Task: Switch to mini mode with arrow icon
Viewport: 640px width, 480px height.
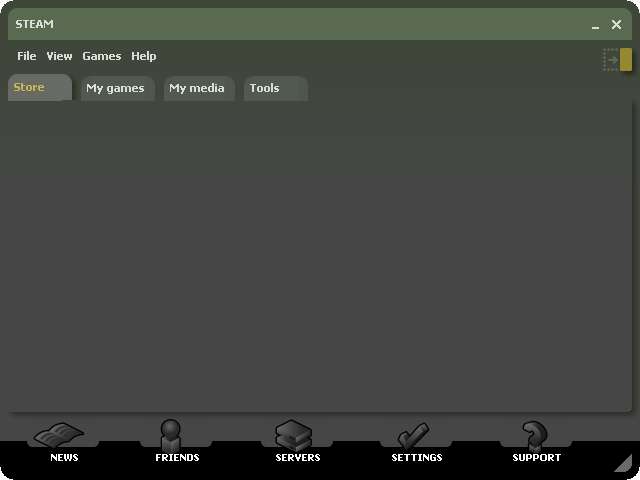Action: 617,60
